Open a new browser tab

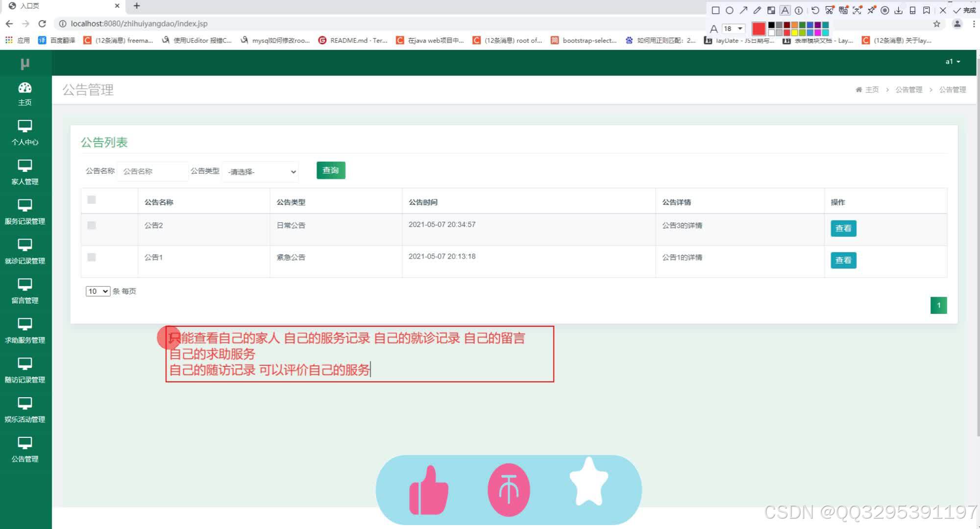[x=137, y=6]
